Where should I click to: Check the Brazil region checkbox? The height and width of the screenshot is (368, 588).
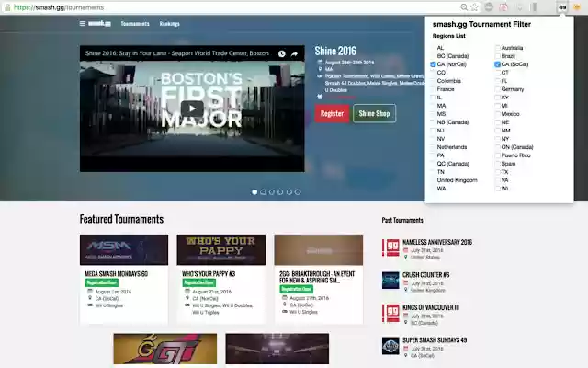tap(497, 56)
